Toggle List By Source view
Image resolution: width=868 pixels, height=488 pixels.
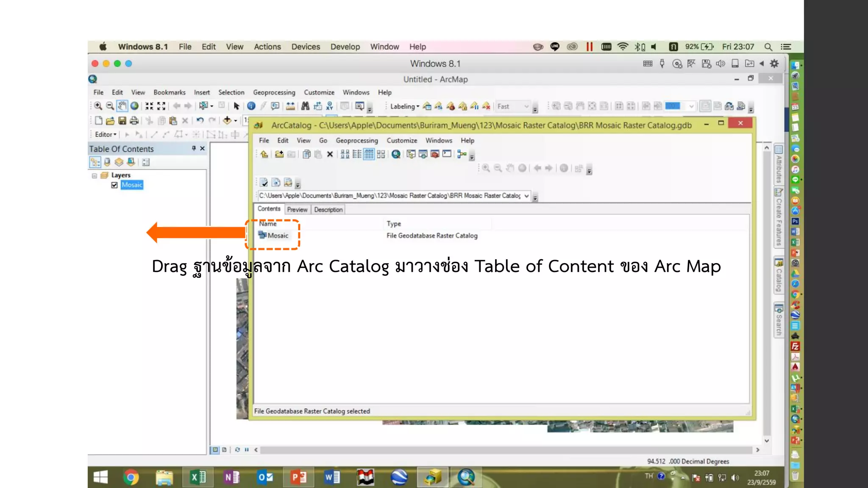click(107, 162)
